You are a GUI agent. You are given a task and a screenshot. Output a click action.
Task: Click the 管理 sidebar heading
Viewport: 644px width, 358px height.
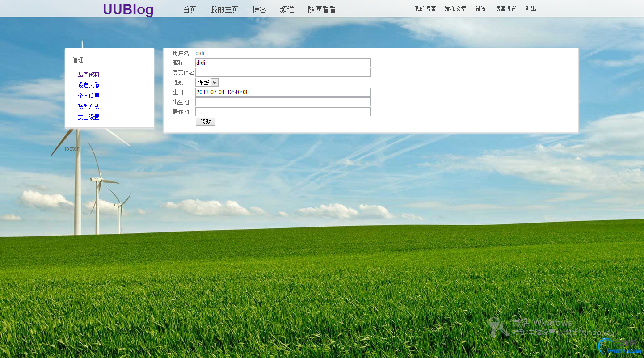coord(78,60)
